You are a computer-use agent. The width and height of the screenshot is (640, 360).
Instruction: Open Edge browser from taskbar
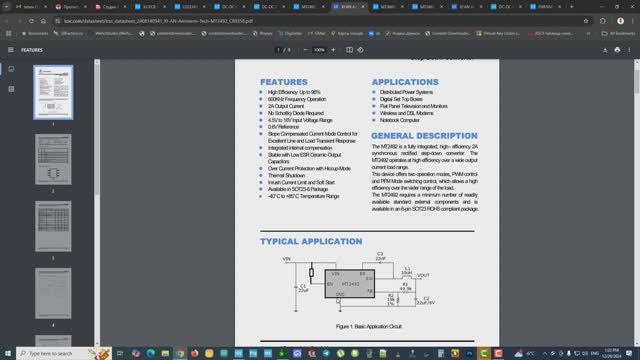(151, 353)
